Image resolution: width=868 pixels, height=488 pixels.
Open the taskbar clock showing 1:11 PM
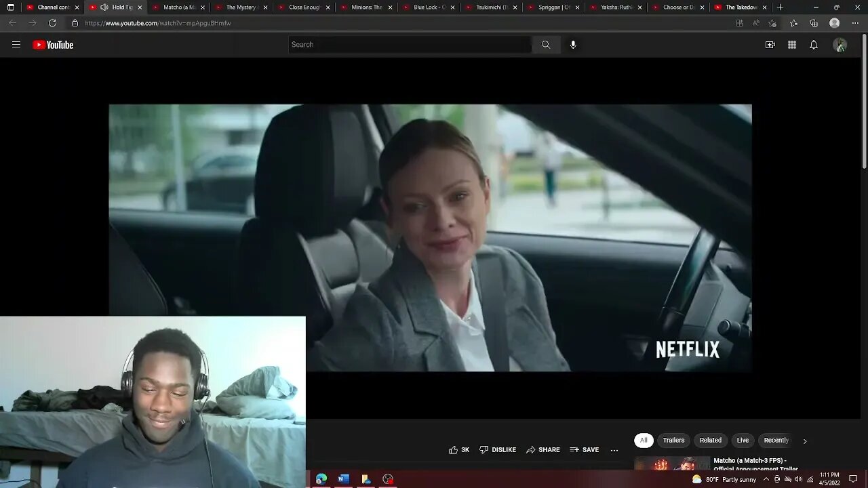829,479
